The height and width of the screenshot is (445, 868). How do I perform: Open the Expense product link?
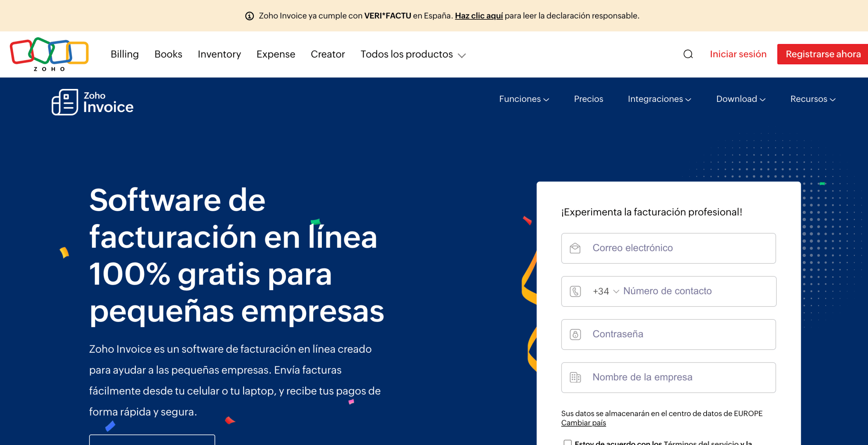276,54
